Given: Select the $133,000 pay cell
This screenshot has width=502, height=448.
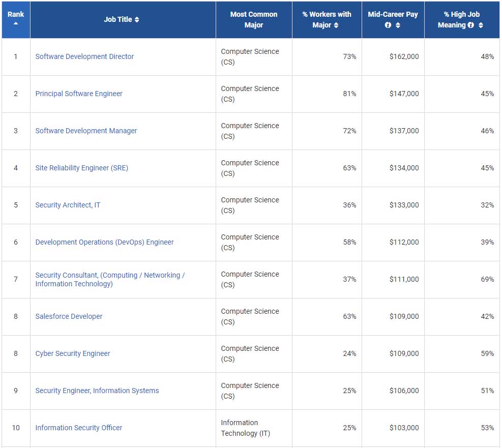Looking at the screenshot, I should (x=393, y=205).
